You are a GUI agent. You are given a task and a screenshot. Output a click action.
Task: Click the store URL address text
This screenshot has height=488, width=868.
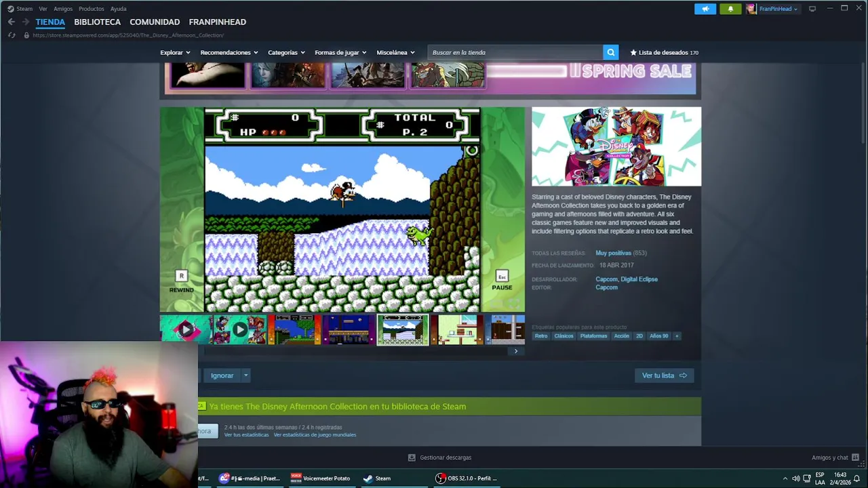[128, 35]
